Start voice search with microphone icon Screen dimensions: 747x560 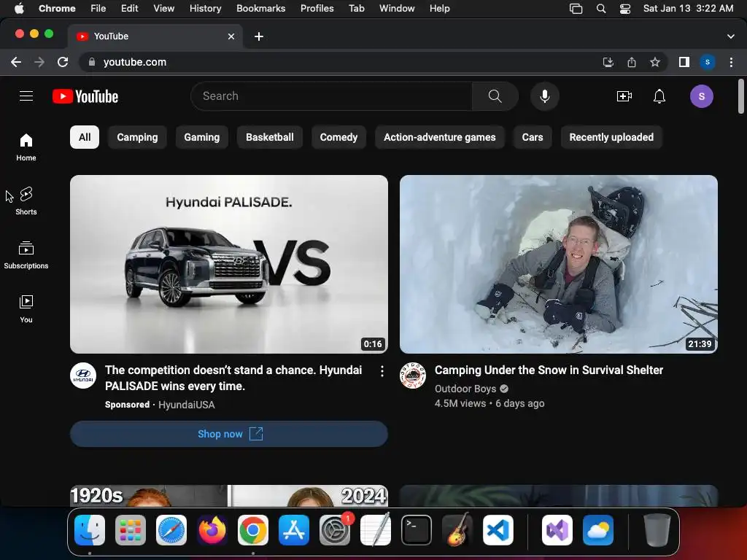tap(544, 96)
